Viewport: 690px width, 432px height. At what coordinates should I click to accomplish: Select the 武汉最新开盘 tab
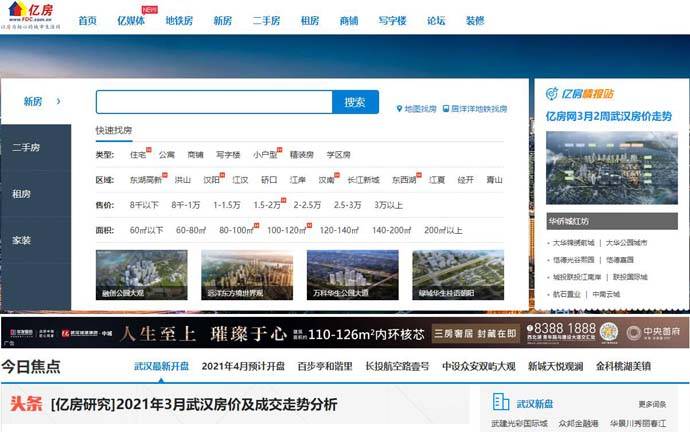coord(161,366)
